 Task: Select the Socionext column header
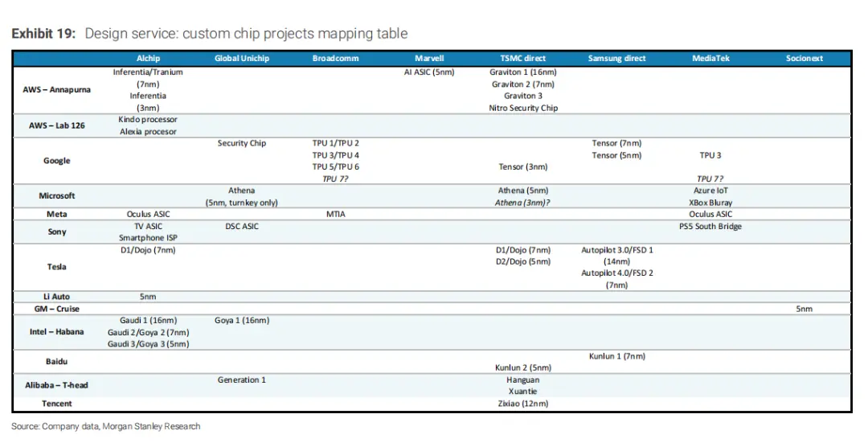[x=804, y=59]
